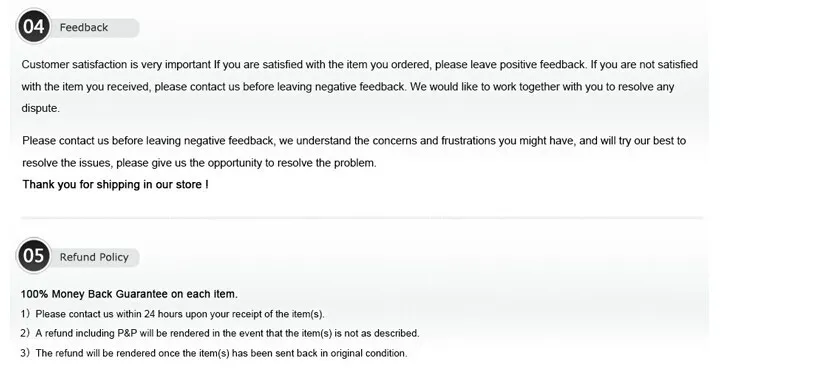Select the Feedback section label
The width and height of the screenshot is (837, 382).
coord(84,28)
